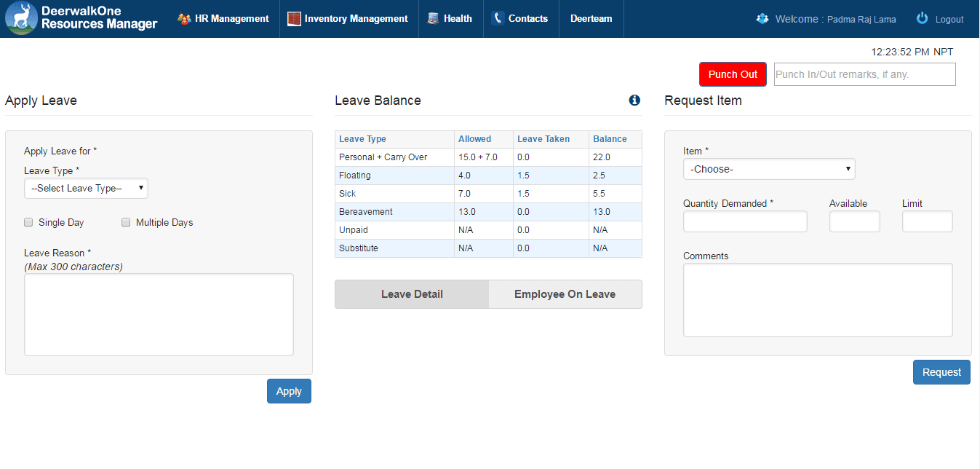This screenshot has width=980, height=469.
Task: Click the Welcome Padma Raj Lama text
Action: tap(835, 20)
